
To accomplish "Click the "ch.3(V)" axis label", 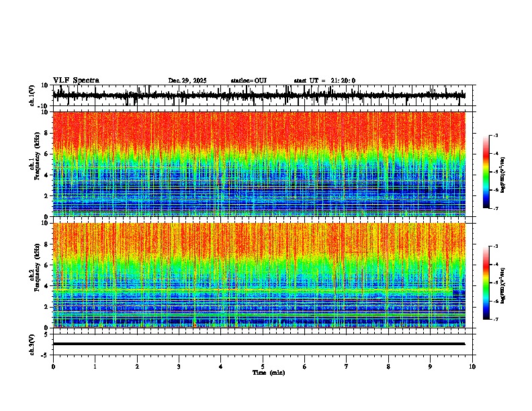I will [x=32, y=345].
